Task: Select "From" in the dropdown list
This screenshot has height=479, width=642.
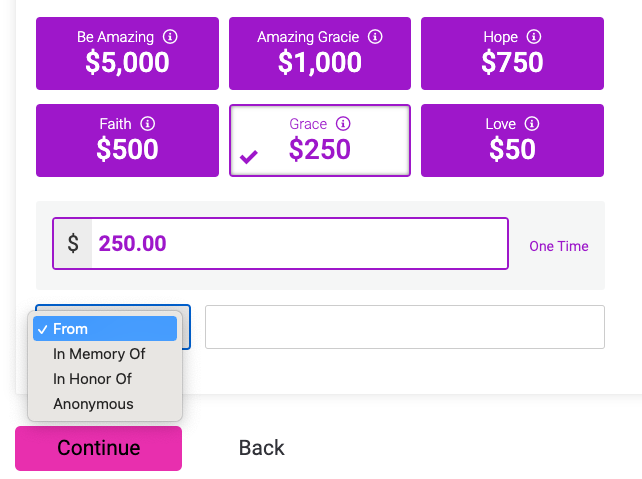Action: click(x=105, y=329)
